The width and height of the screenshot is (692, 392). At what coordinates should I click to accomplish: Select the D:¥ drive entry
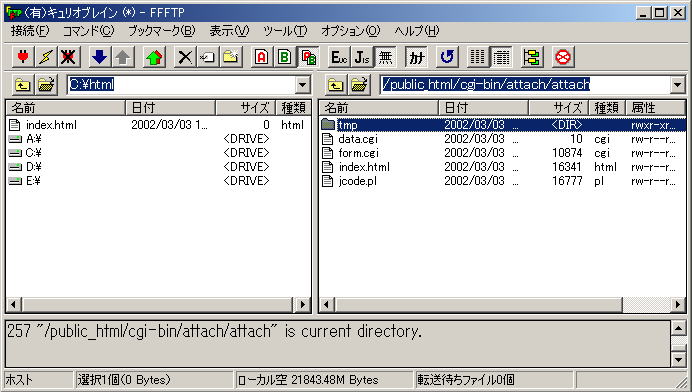click(x=33, y=167)
